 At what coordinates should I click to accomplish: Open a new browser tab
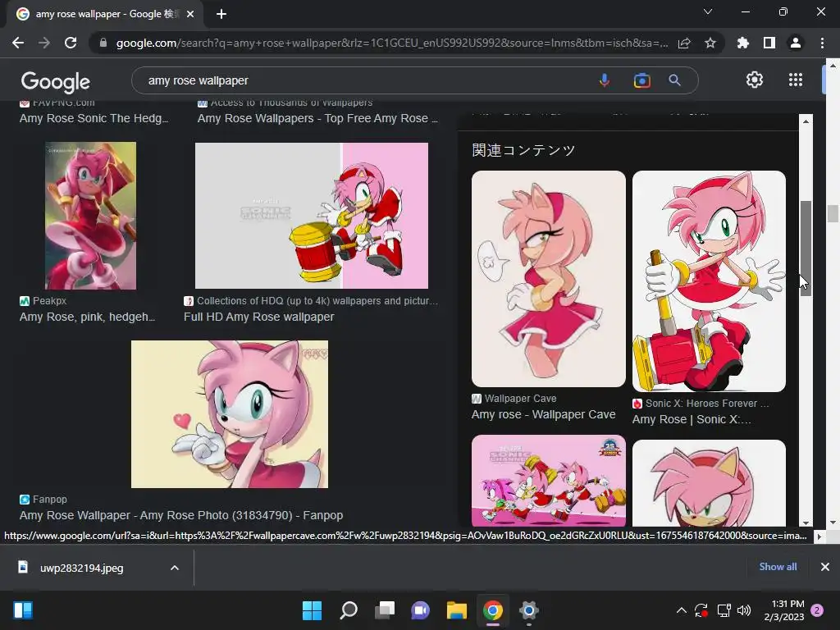(x=221, y=14)
